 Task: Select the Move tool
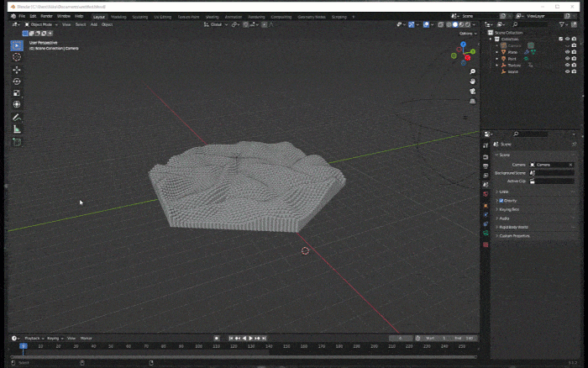point(17,70)
